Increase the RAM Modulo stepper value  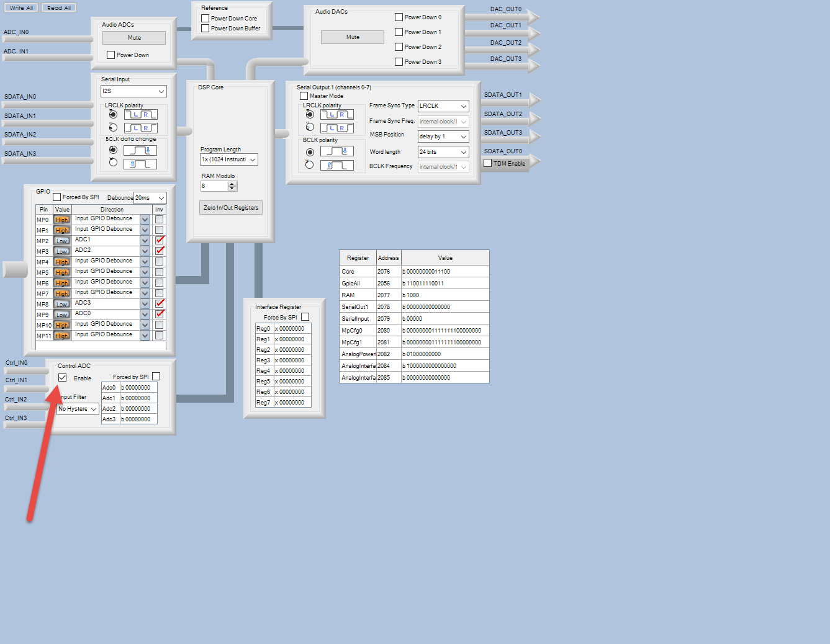coord(232,184)
